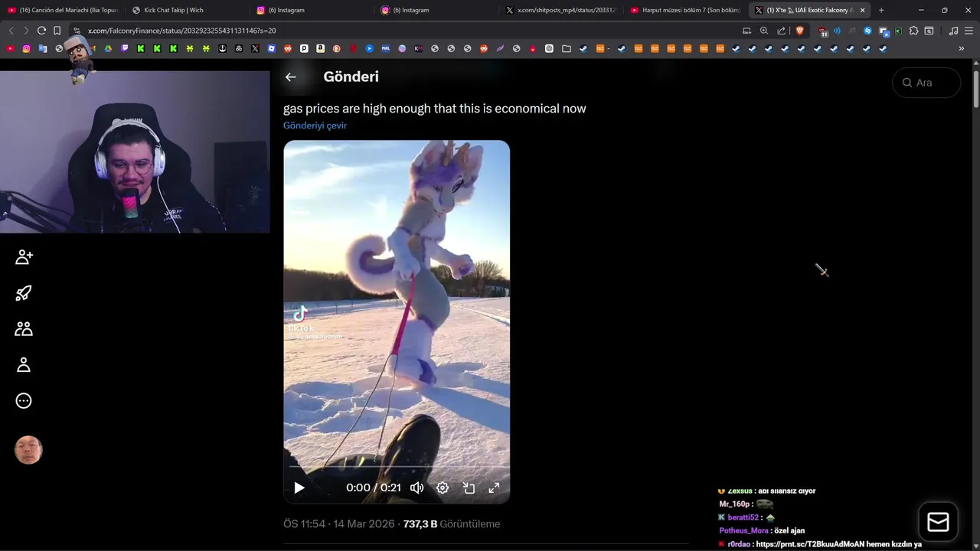Image resolution: width=980 pixels, height=551 pixels.
Task: Switch to the Canción del Mariachi tab
Action: 63,10
